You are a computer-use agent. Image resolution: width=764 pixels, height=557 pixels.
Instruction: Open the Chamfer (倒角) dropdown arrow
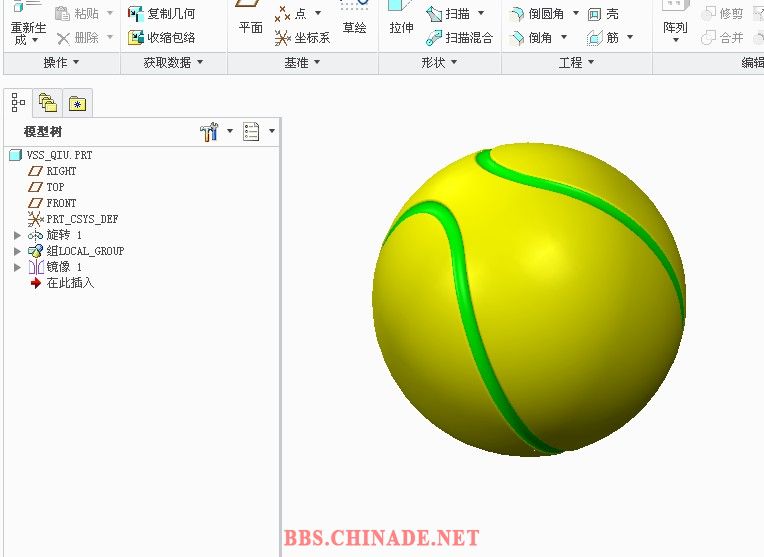click(564, 37)
